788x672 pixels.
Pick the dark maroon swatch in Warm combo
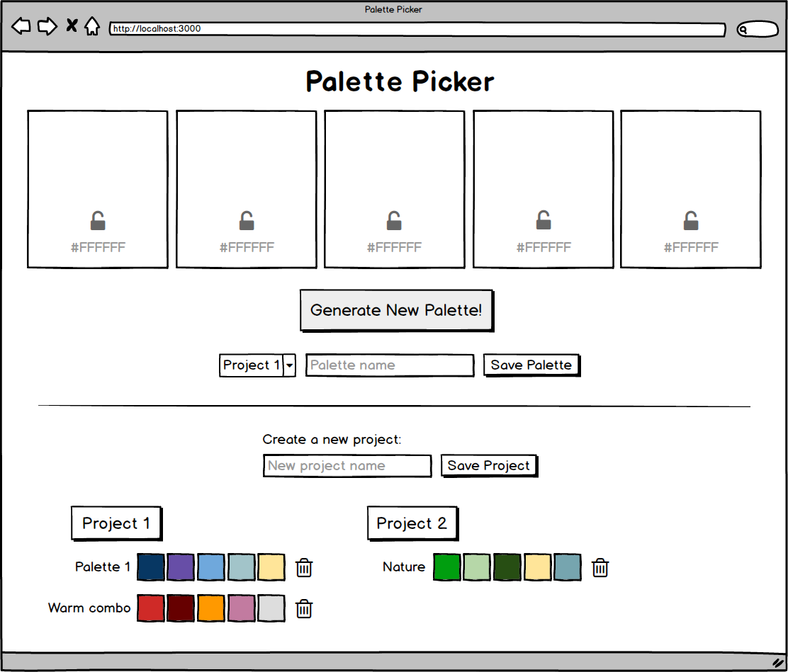(x=181, y=608)
